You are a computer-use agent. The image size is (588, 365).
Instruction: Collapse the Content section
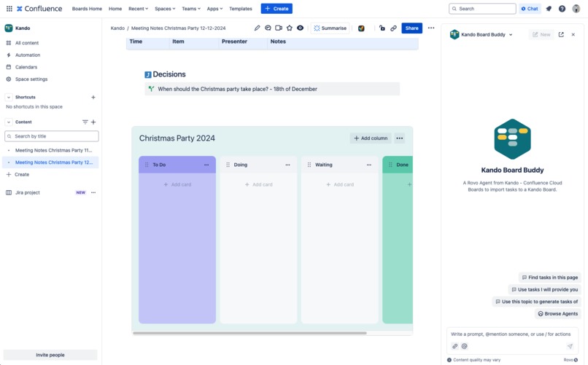click(x=9, y=122)
